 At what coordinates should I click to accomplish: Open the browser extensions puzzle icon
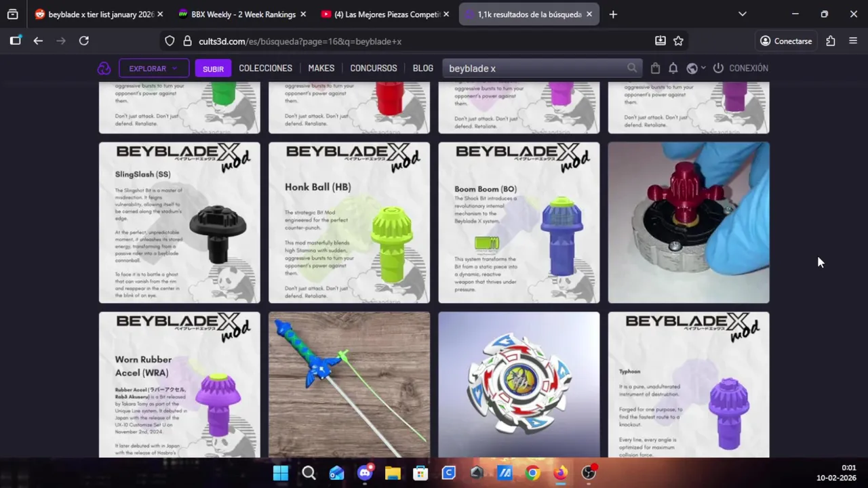coord(831,41)
